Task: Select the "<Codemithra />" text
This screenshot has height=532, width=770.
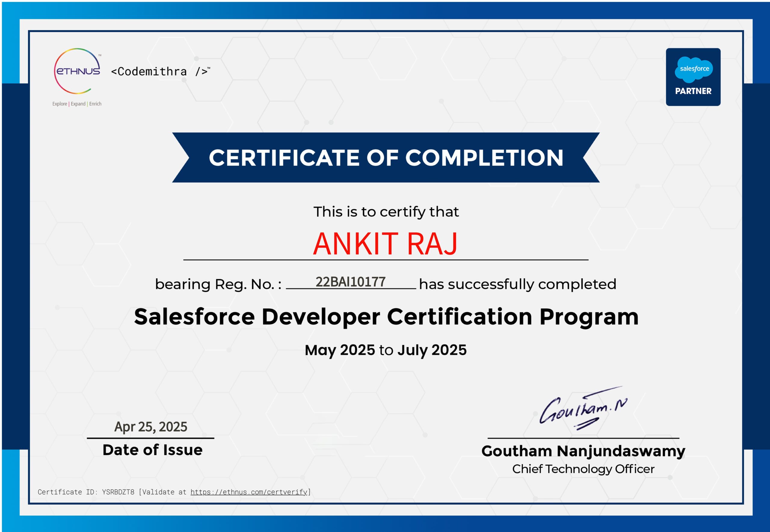Action: pos(160,71)
